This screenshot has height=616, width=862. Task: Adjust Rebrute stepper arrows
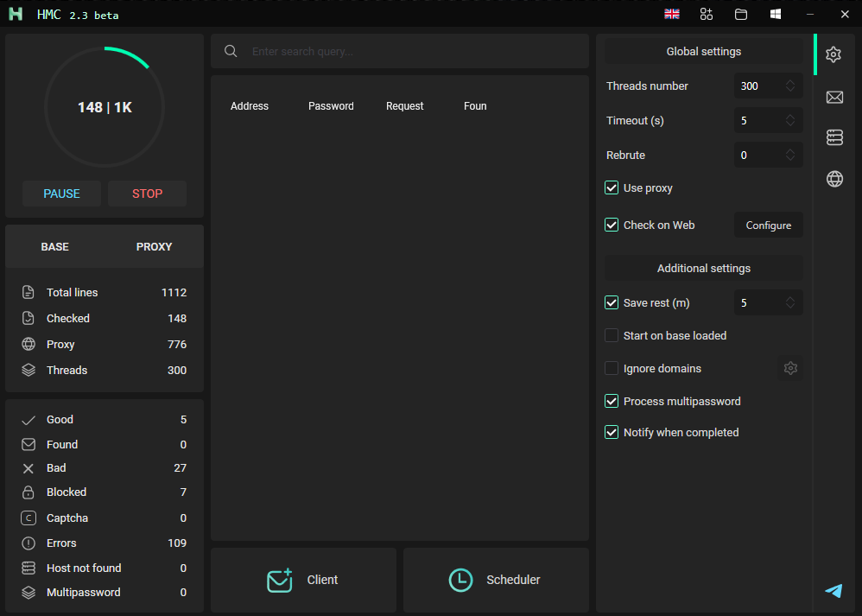coord(790,156)
